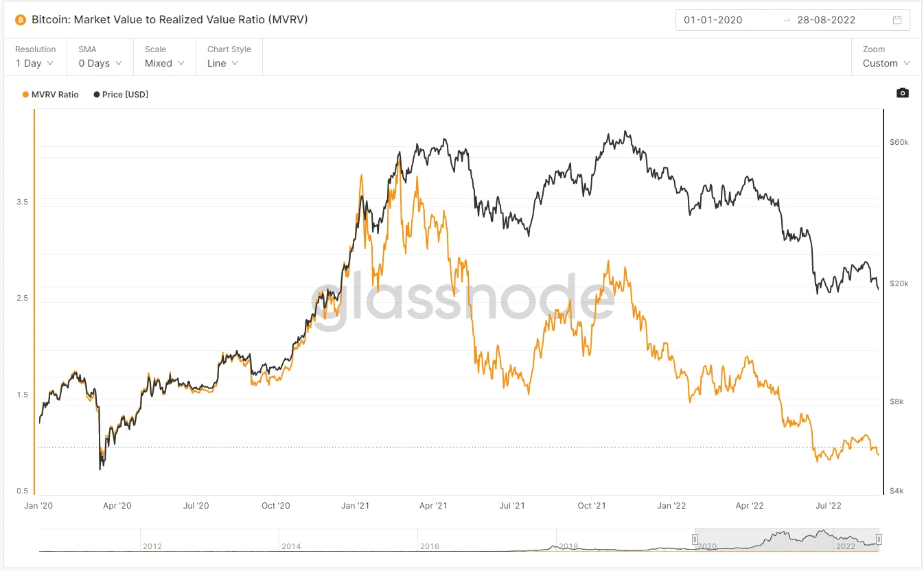Screen dimensions: 924x571
Task: Expand the SMA dropdown
Action: [x=100, y=63]
